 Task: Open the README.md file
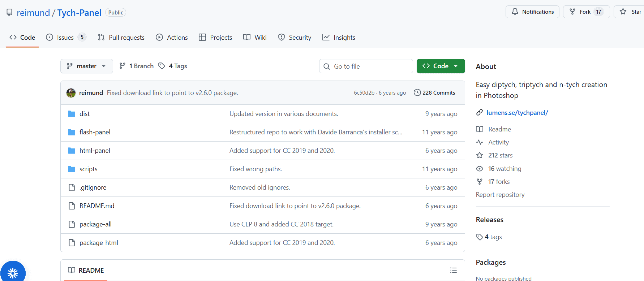(x=97, y=206)
